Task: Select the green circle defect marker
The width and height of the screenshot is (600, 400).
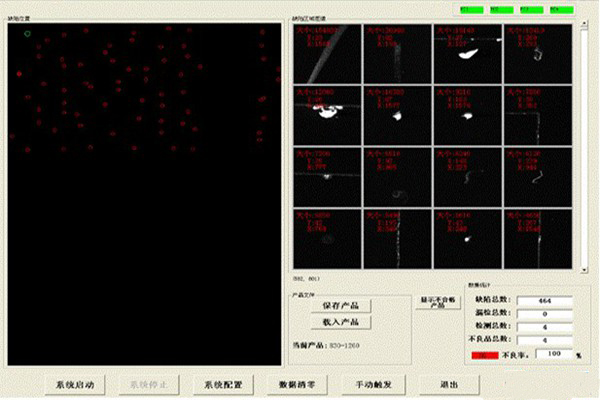Action: [x=28, y=34]
